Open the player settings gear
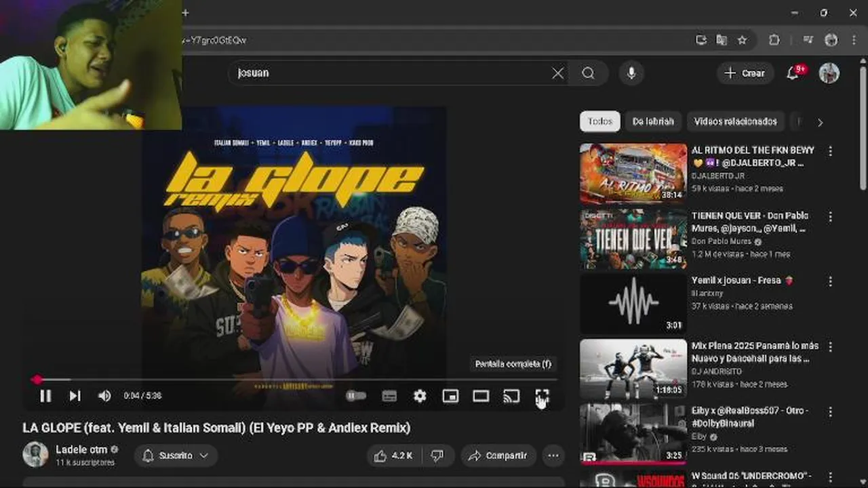Viewport: 868px width, 488px height. pyautogui.click(x=420, y=396)
